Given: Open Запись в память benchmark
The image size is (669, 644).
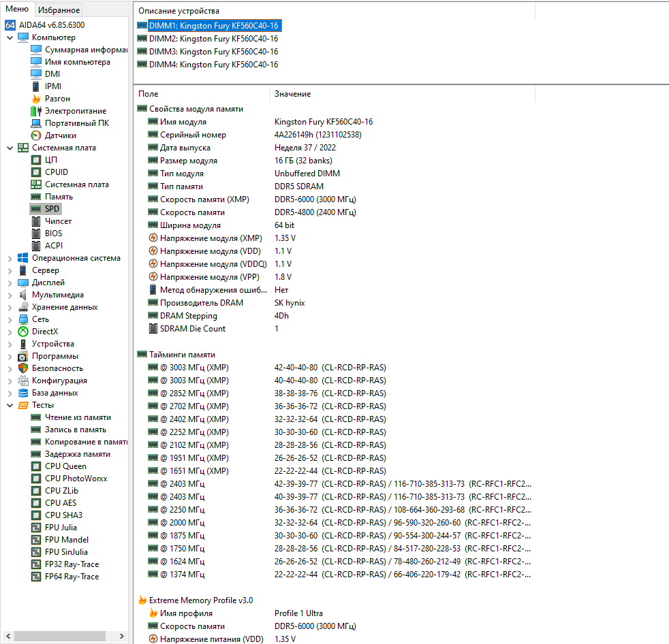Looking at the screenshot, I should pos(76,430).
